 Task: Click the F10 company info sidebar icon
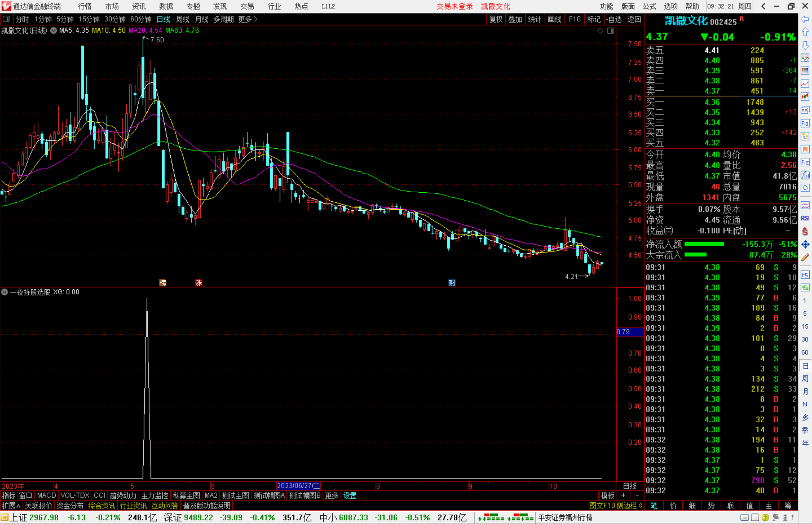point(805,123)
